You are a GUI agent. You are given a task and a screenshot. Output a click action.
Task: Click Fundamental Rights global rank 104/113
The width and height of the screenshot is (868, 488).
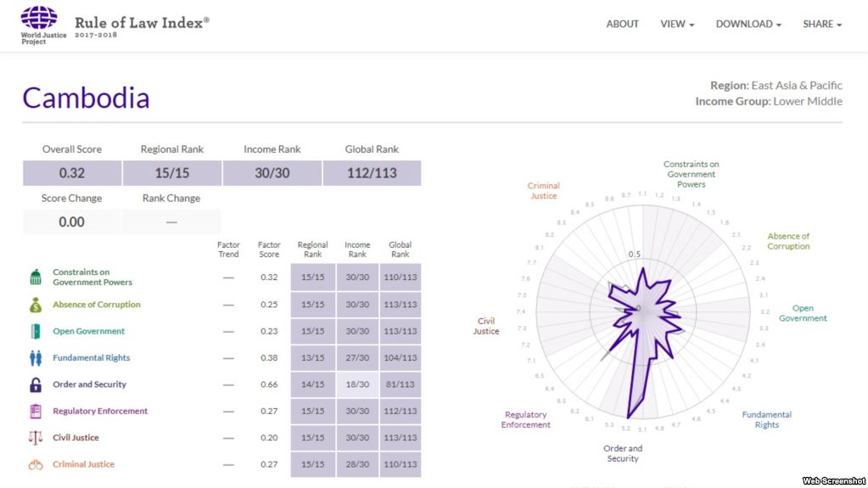coord(400,358)
